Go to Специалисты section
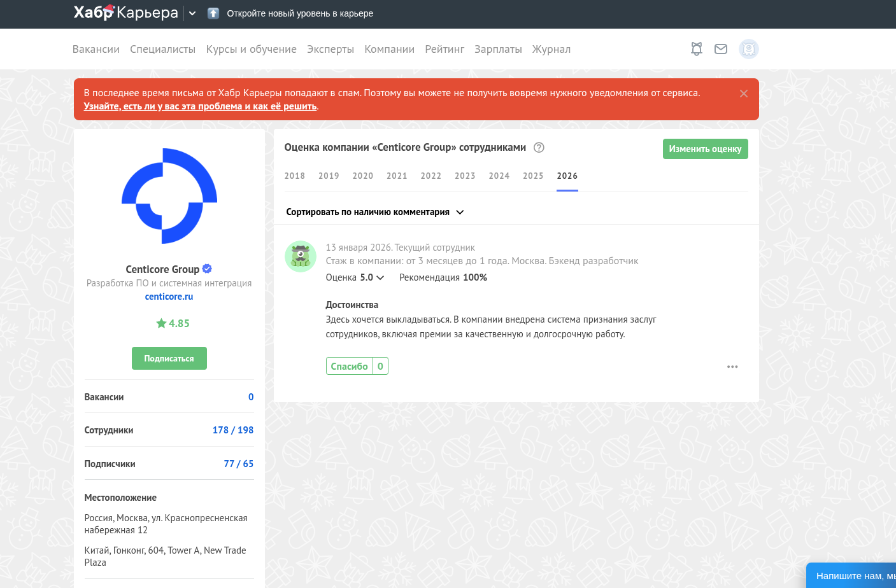The height and width of the screenshot is (588, 896). (163, 49)
